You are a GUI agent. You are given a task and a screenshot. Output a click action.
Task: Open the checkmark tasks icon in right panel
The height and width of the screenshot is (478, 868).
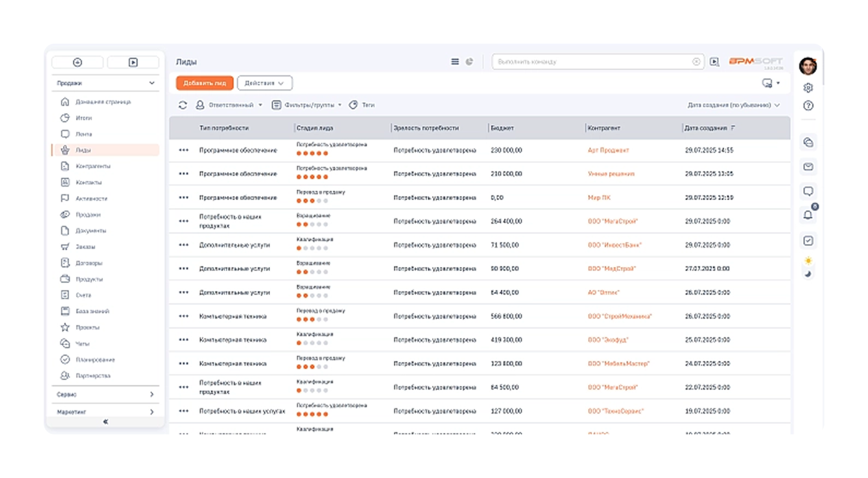coord(808,241)
